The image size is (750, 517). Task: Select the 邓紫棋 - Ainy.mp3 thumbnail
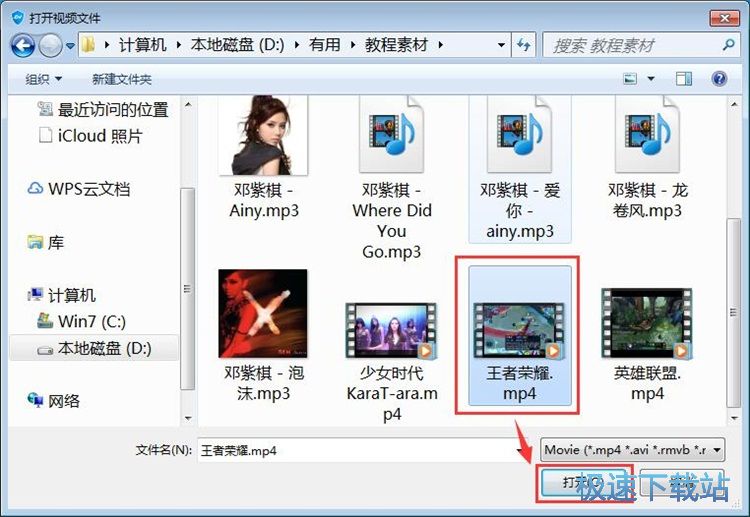pyautogui.click(x=263, y=135)
